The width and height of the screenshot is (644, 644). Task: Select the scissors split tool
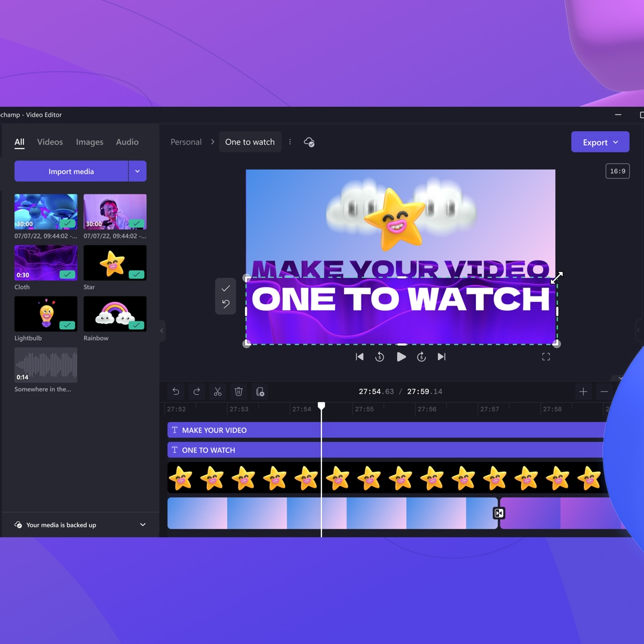[218, 391]
